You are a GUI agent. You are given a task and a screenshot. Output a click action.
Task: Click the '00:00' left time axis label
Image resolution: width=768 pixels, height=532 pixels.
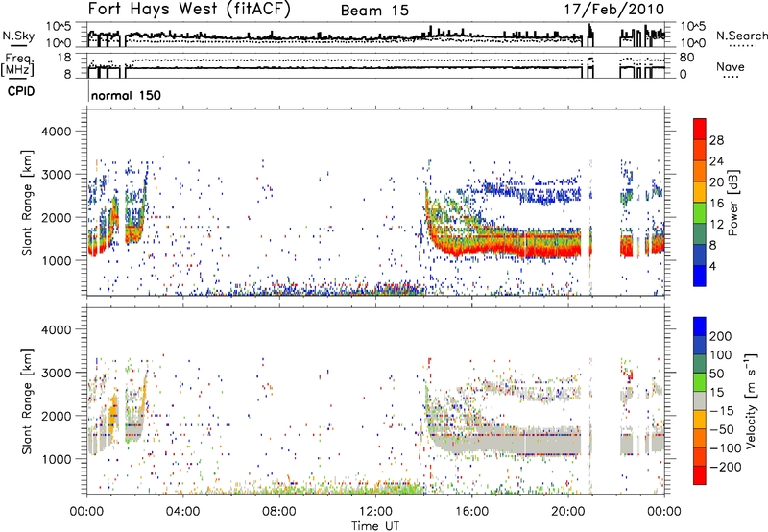87,512
